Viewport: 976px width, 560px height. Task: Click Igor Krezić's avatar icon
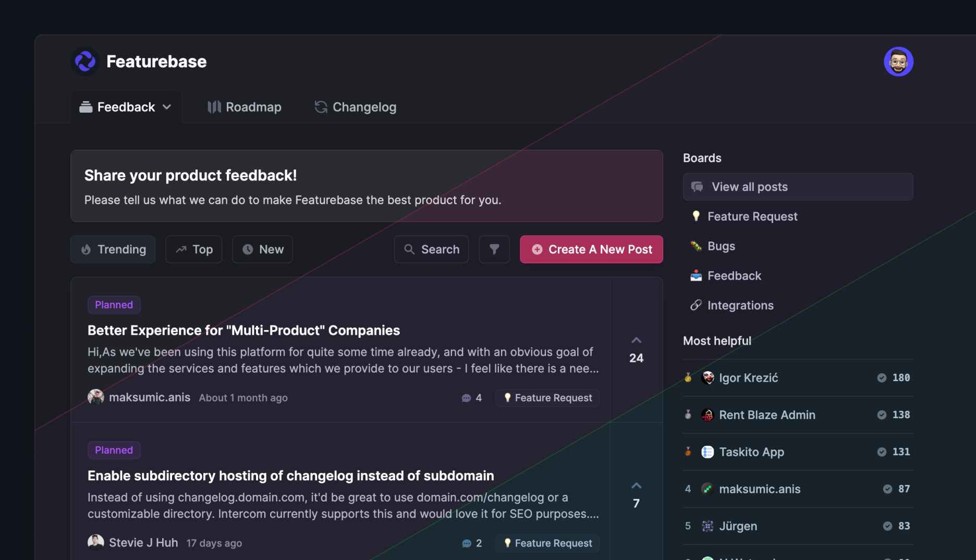(707, 378)
